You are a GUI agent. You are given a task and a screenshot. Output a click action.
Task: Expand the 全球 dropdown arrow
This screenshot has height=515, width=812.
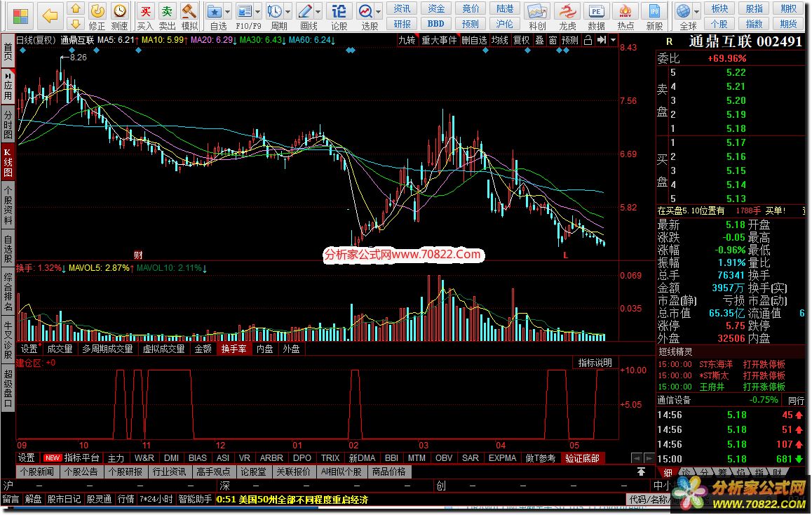[697, 11]
